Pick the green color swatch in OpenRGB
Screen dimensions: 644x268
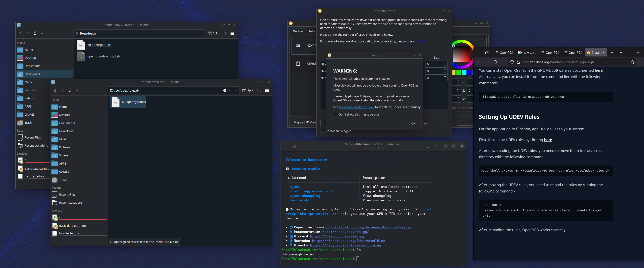click(x=459, y=72)
